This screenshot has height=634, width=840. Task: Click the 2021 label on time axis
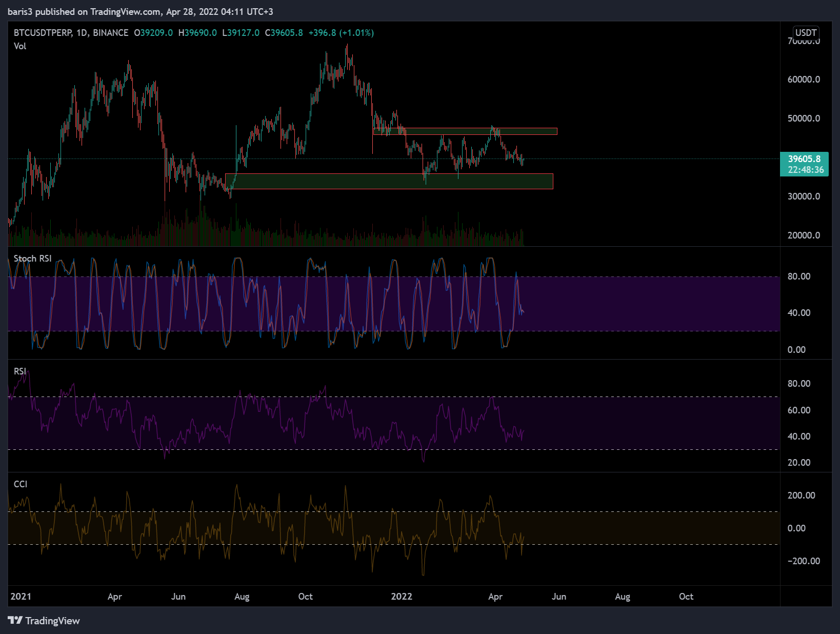tap(21, 597)
